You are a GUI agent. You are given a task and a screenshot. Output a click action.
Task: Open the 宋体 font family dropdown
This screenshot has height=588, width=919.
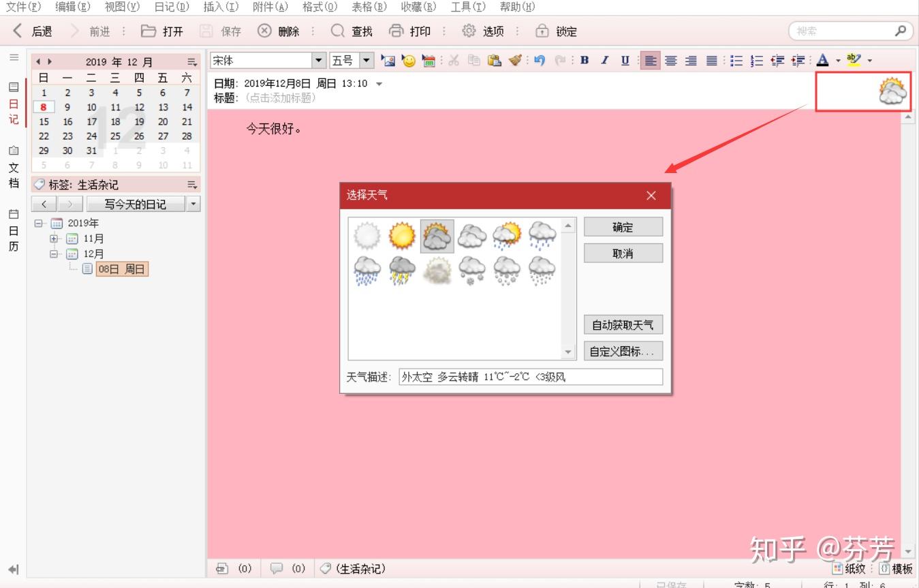[318, 60]
